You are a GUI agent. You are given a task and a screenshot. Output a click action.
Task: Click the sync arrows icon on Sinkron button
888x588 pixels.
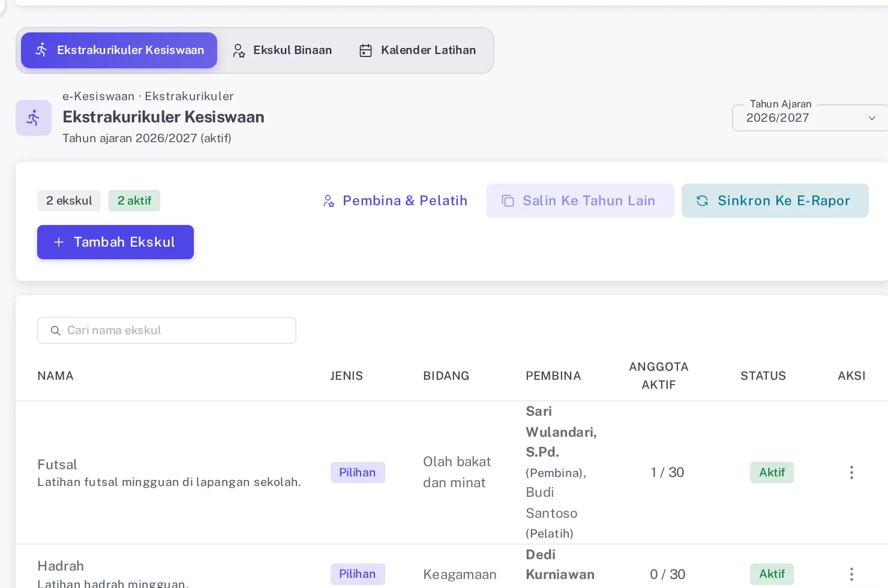pyautogui.click(x=702, y=201)
